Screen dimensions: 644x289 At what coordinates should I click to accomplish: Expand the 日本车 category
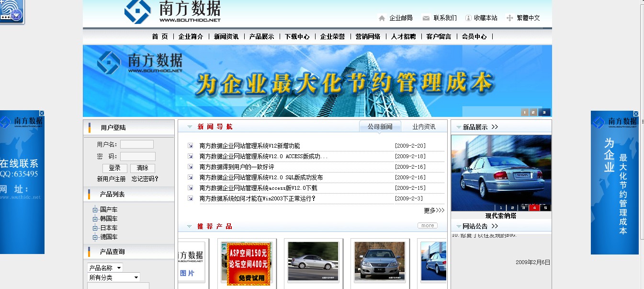95,228
